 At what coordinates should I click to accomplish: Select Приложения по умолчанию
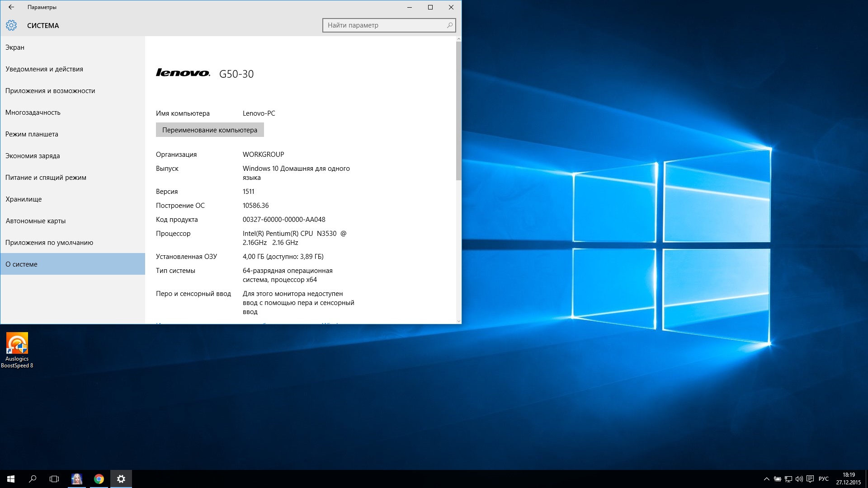tap(73, 243)
